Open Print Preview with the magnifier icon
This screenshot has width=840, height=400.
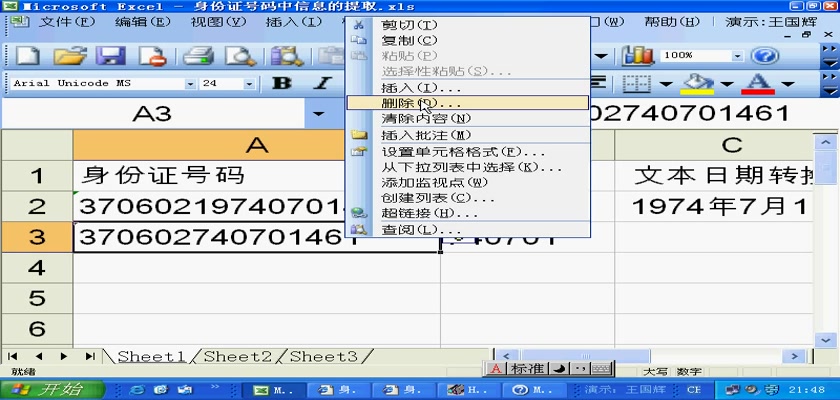(240, 56)
